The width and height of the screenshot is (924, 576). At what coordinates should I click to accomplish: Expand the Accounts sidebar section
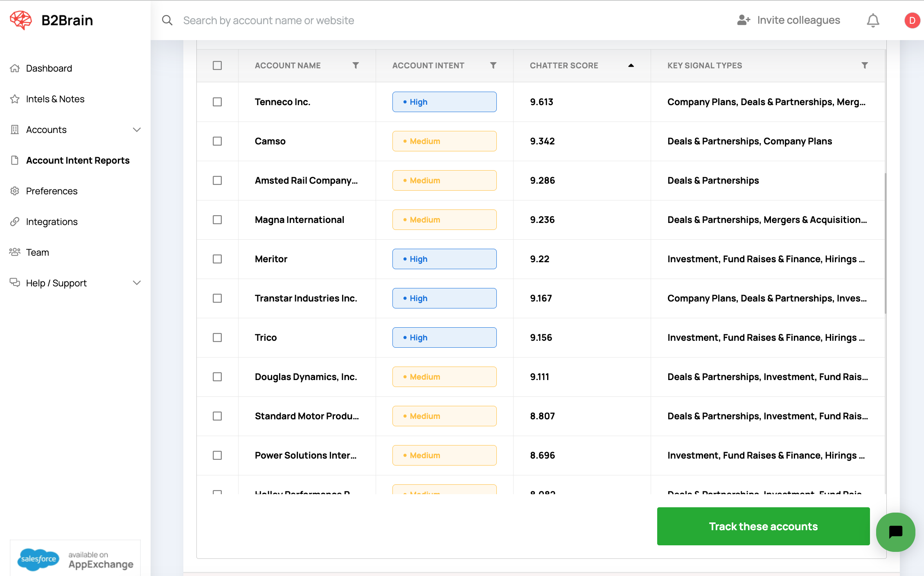(137, 129)
